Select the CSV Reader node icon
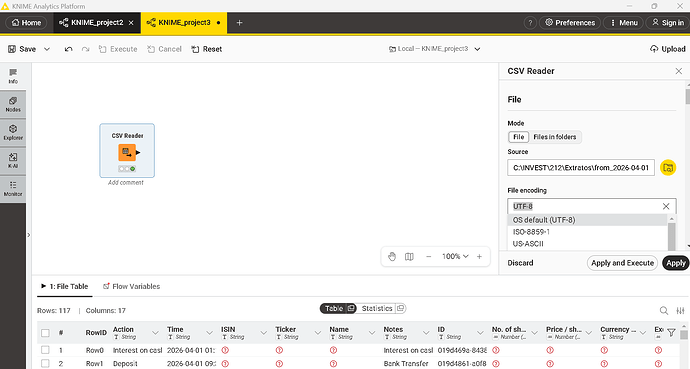690x369 pixels. tap(127, 153)
